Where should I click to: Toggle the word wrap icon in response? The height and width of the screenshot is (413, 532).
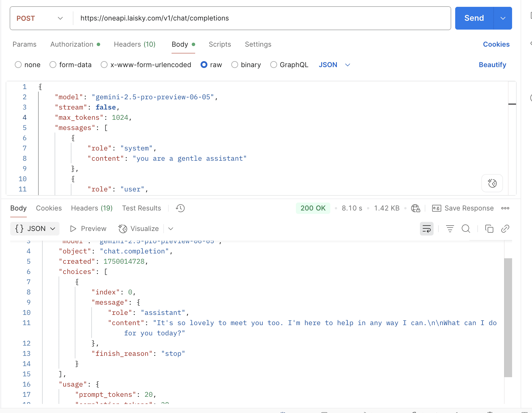coord(426,229)
